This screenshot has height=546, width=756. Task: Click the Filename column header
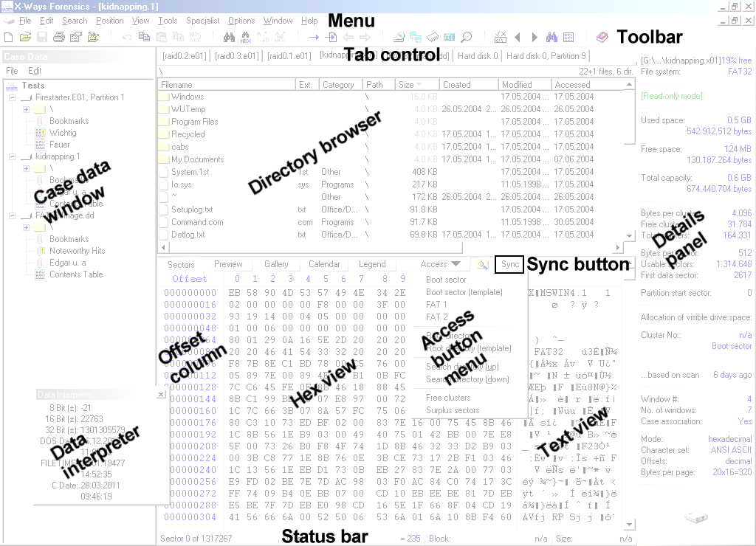[x=226, y=85]
